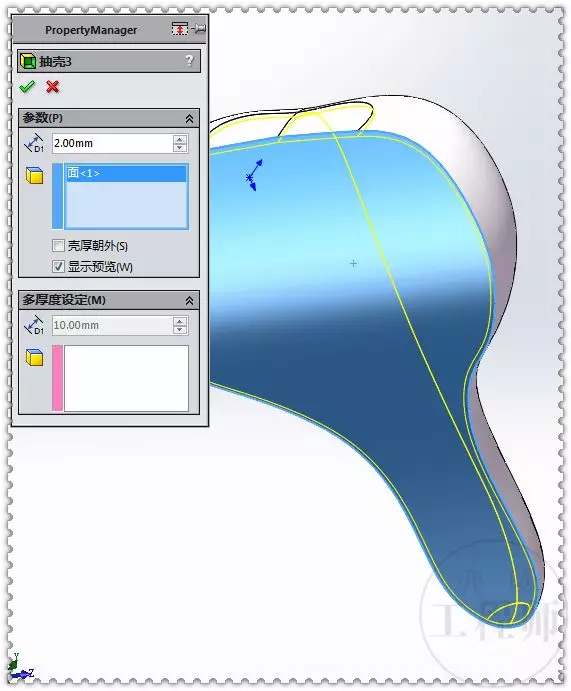Click the 抽壳3 shell feature icon
The width and height of the screenshot is (571, 691).
[x=28, y=62]
